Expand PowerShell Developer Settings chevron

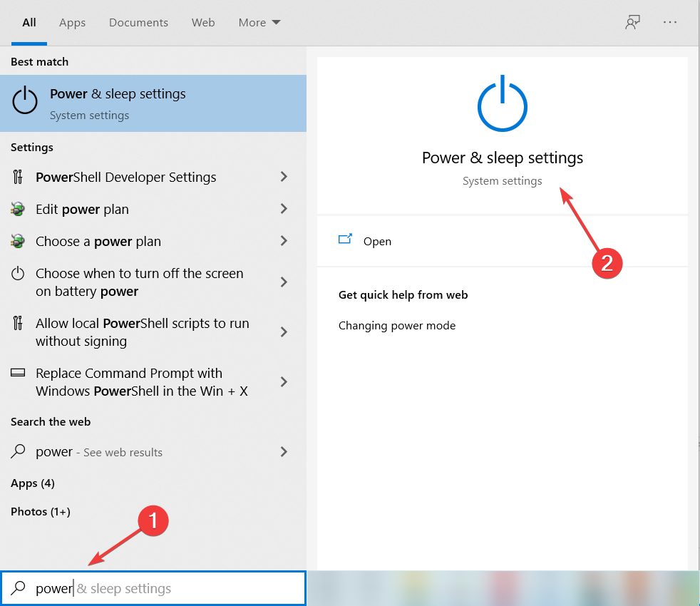pyautogui.click(x=284, y=177)
